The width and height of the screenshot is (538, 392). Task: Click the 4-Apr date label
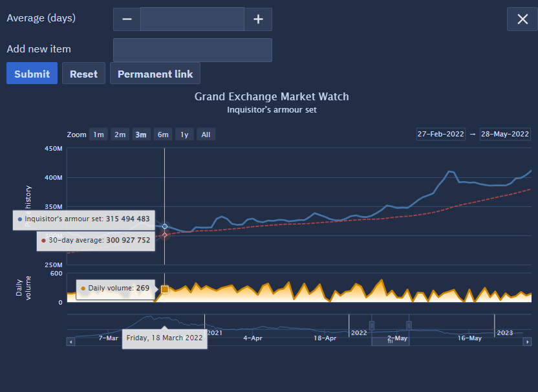253,338
